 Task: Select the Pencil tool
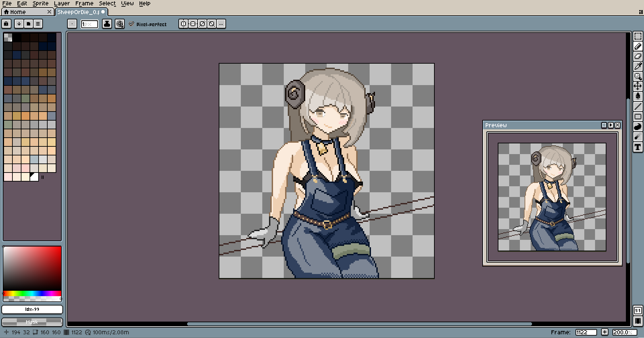[638, 47]
